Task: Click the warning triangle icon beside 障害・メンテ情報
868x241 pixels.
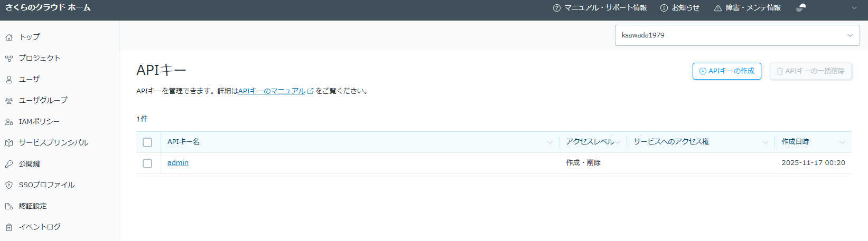Action: click(x=718, y=8)
